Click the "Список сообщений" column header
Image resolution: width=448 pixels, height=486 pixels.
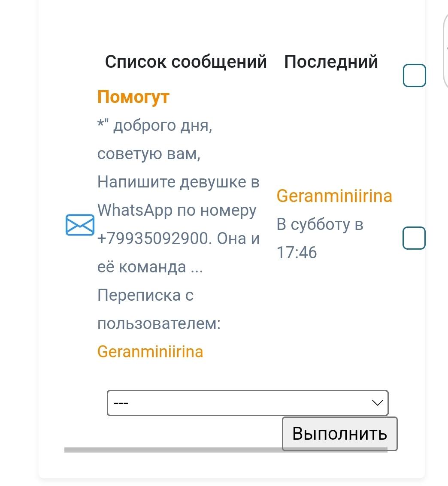pos(186,62)
